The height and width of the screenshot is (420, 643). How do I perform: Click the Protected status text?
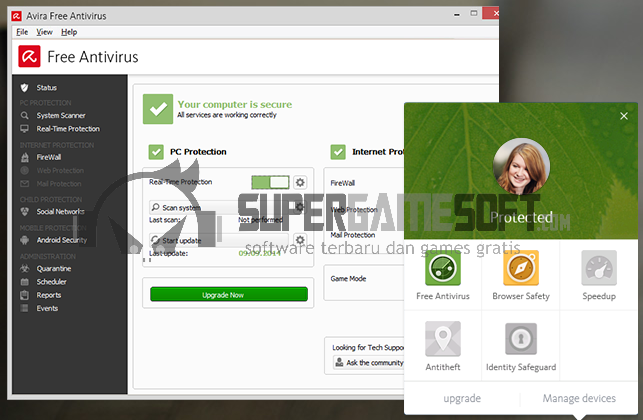click(521, 217)
